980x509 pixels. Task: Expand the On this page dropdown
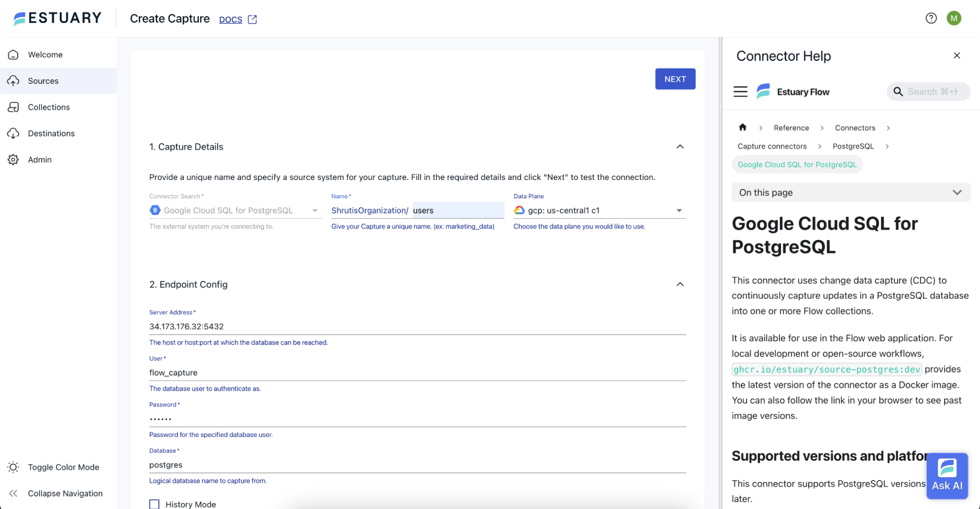click(x=851, y=192)
